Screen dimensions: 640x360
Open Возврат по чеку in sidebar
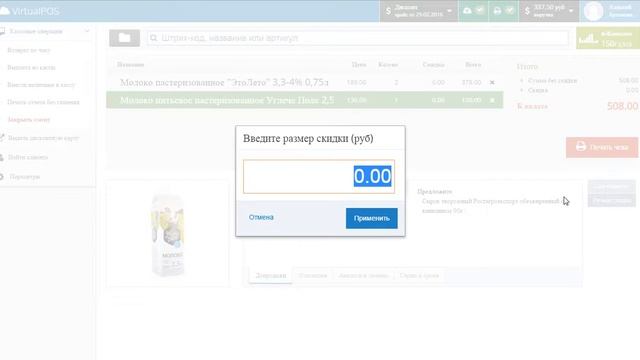29,50
